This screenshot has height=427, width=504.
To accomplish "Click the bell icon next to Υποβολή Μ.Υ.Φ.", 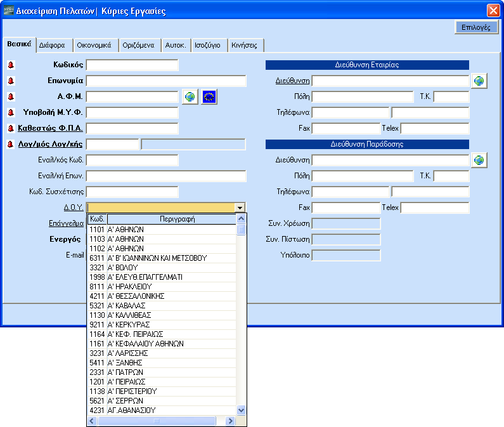I will (11, 113).
